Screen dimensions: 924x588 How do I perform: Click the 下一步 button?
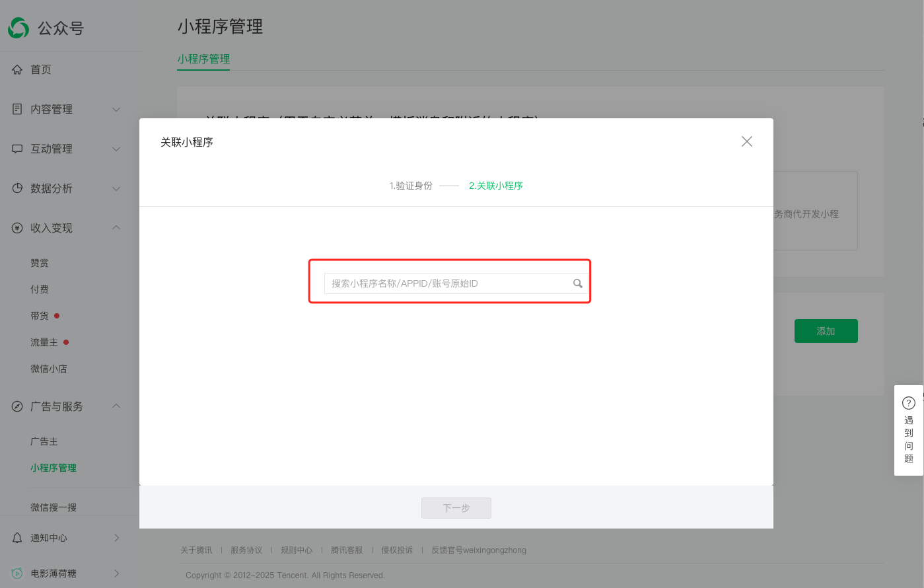point(456,508)
